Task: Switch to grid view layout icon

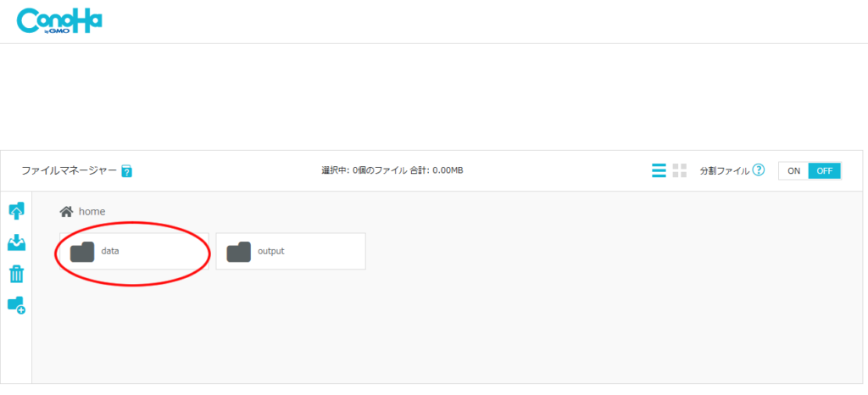Action: [679, 170]
